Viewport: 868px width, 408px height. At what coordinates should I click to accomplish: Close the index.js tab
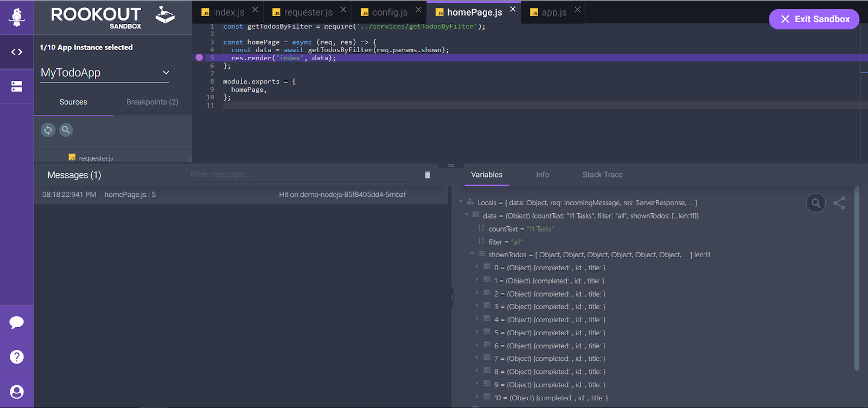tap(255, 10)
